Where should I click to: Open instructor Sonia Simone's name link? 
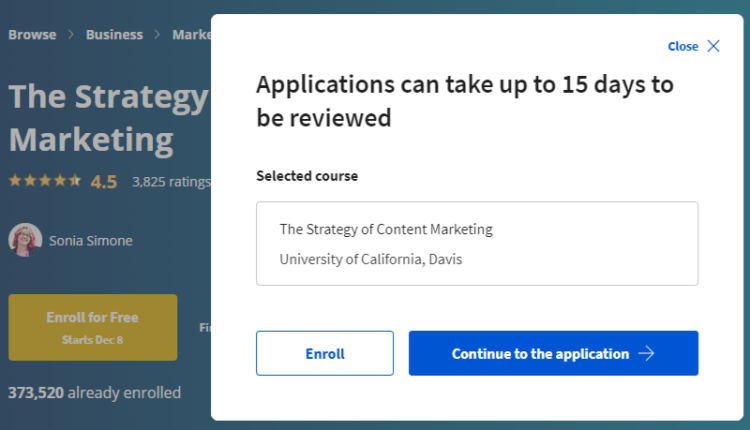(x=90, y=240)
